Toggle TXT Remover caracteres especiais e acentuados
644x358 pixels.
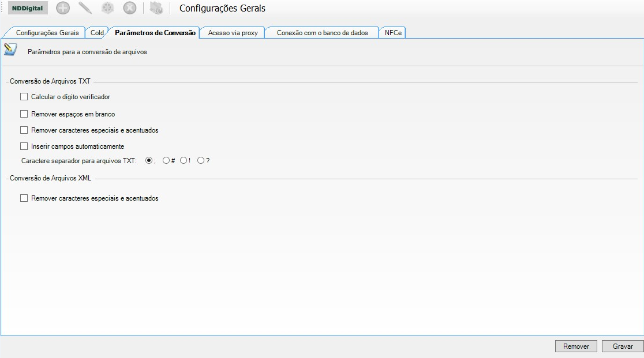point(24,130)
